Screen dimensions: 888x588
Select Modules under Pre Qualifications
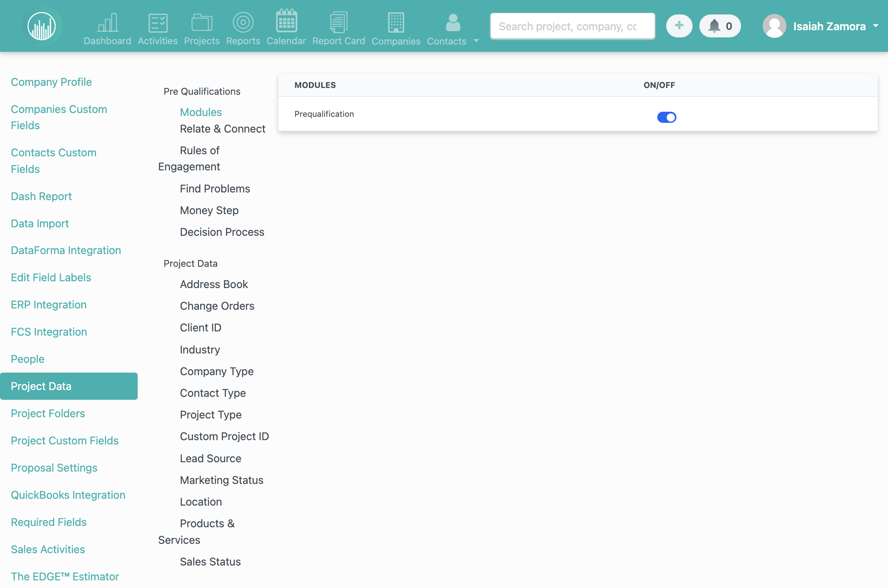click(x=201, y=112)
